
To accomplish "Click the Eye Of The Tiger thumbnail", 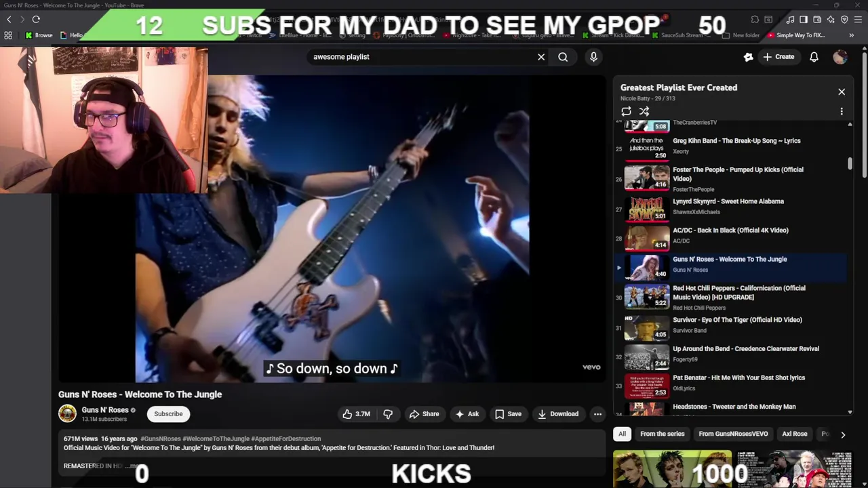I will coord(647,327).
